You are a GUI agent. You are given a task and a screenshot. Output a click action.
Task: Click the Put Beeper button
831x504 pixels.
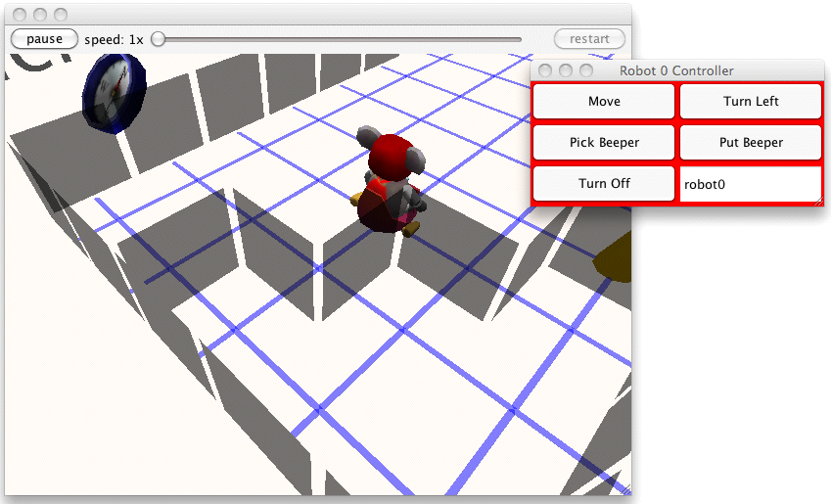[751, 143]
